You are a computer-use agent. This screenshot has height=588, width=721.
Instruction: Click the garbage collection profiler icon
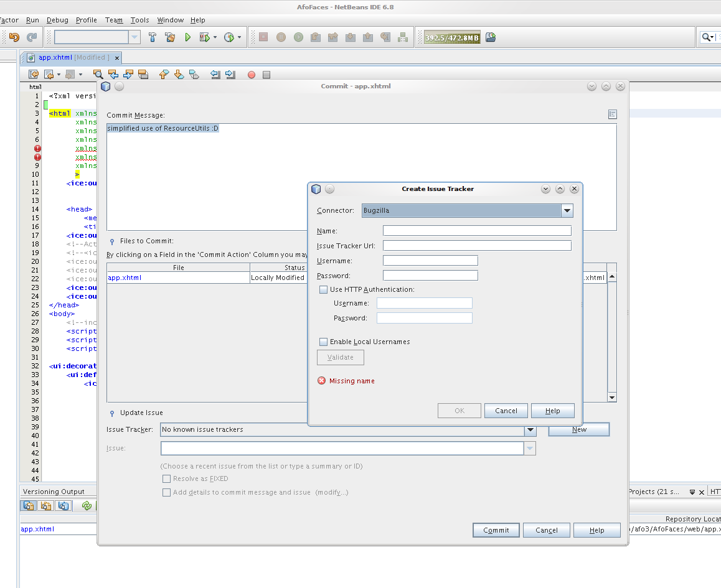pos(491,37)
